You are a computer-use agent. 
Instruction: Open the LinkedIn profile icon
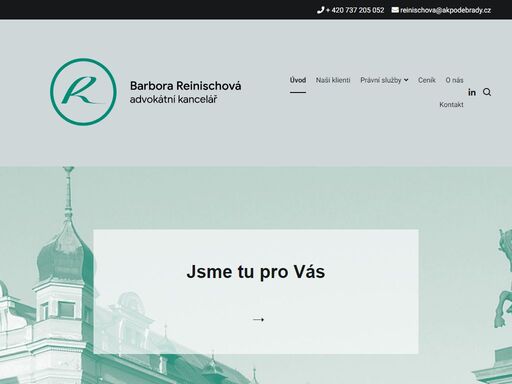pos(472,92)
